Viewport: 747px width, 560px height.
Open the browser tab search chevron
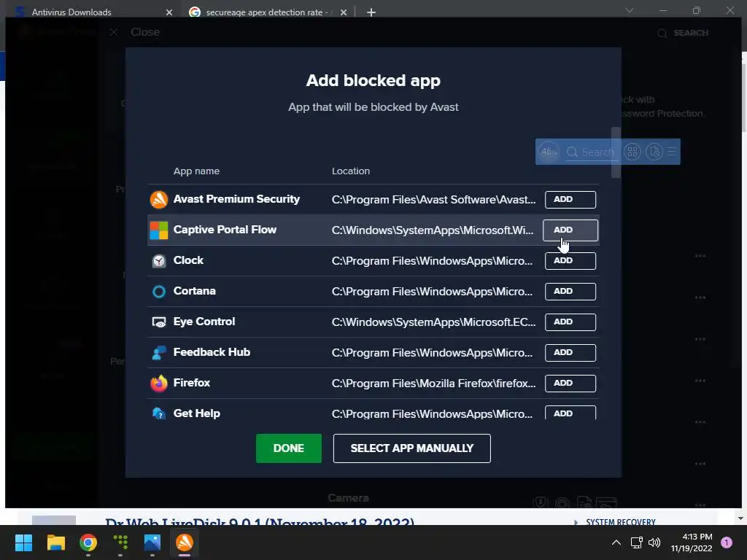[630, 10]
